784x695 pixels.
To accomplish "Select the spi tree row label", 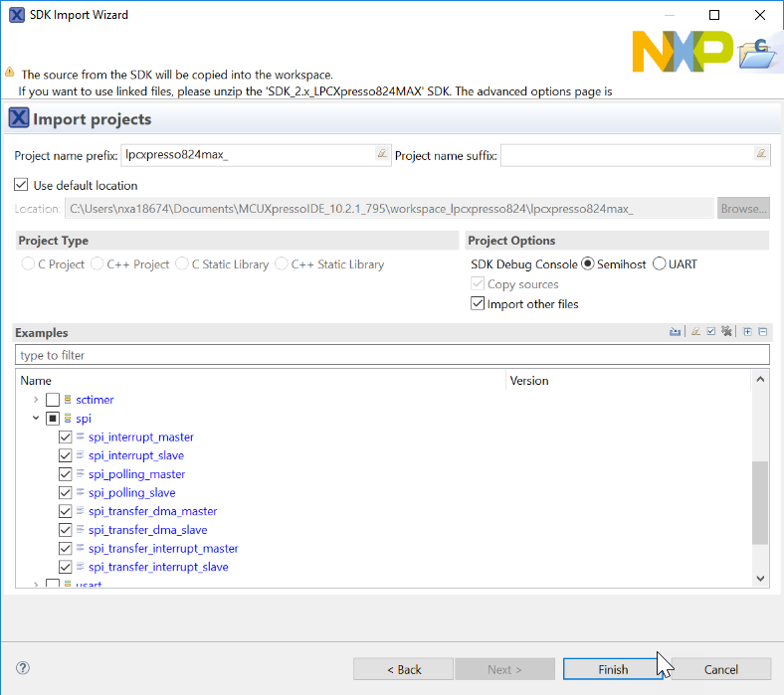I will coord(84,419).
